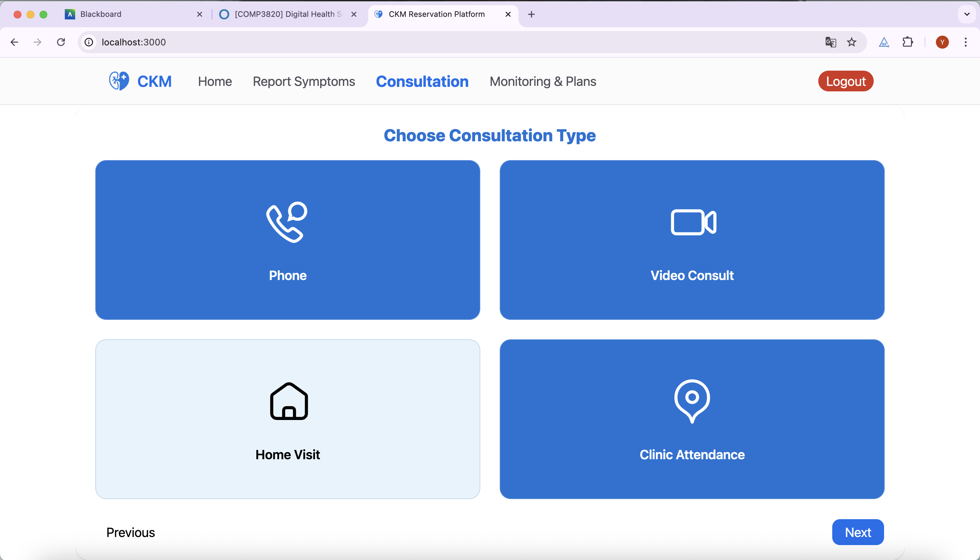Click the house icon for Home Visit
980x560 pixels.
pyautogui.click(x=288, y=401)
